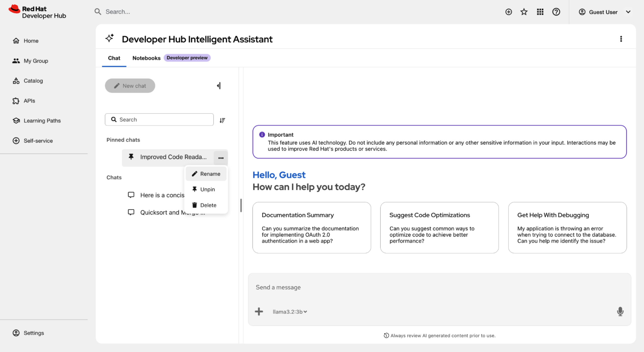This screenshot has width=644, height=352.
Task: Open the star favorites icon in header
Action: [x=524, y=12]
